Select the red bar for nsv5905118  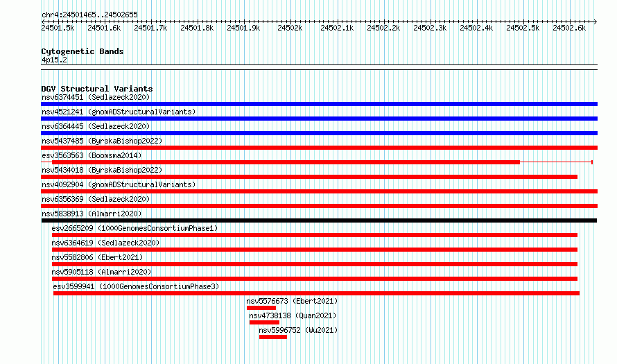tap(315, 279)
